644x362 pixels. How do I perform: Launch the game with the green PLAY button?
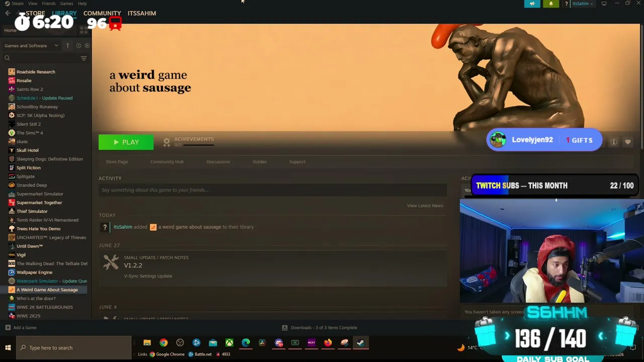(126, 142)
